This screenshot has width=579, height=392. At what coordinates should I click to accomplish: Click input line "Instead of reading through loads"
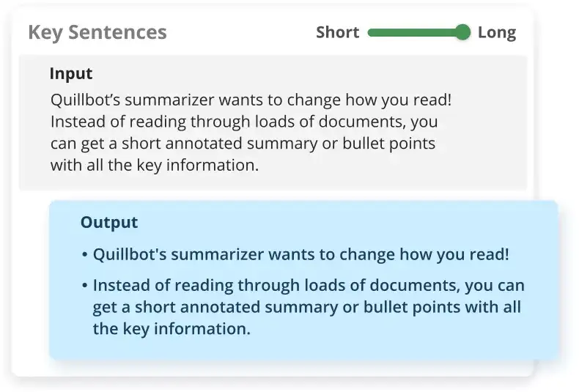point(244,121)
